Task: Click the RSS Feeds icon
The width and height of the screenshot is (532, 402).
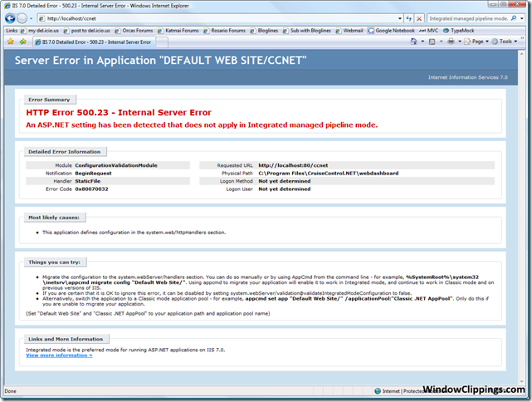Action: (432, 42)
